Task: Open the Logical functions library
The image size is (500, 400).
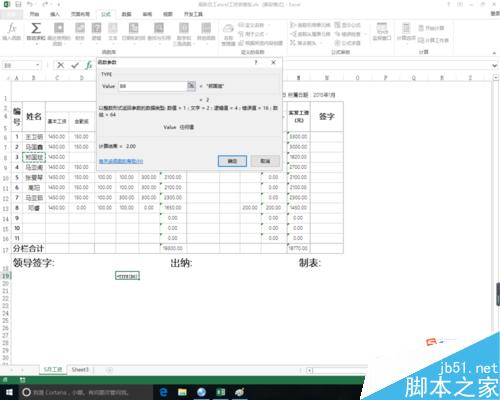Action: tap(96, 32)
